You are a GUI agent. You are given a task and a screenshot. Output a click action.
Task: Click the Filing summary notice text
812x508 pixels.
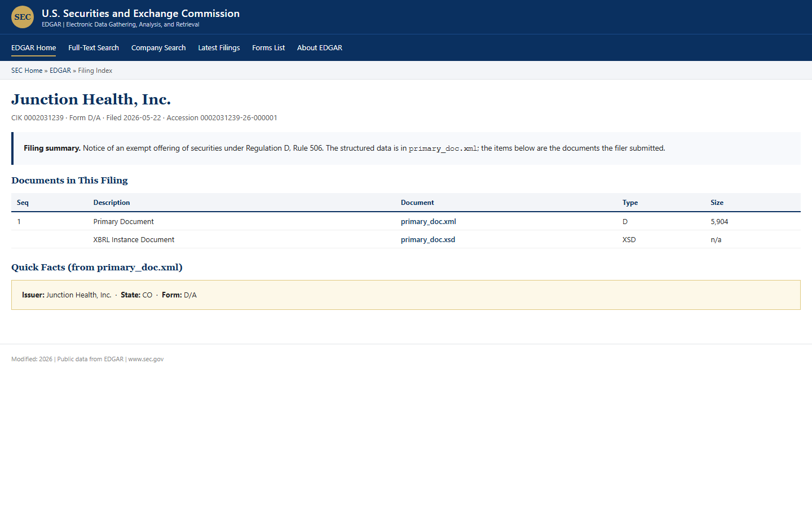click(x=345, y=148)
